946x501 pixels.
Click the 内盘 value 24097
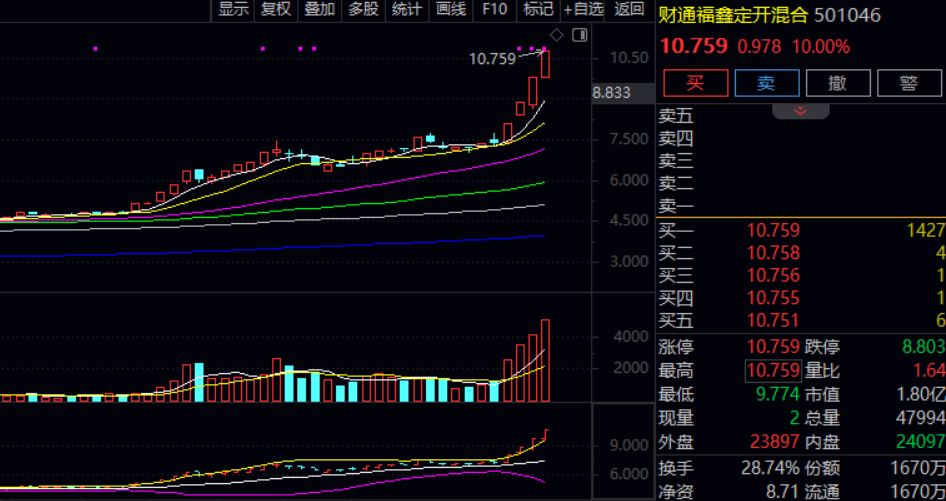(921, 442)
